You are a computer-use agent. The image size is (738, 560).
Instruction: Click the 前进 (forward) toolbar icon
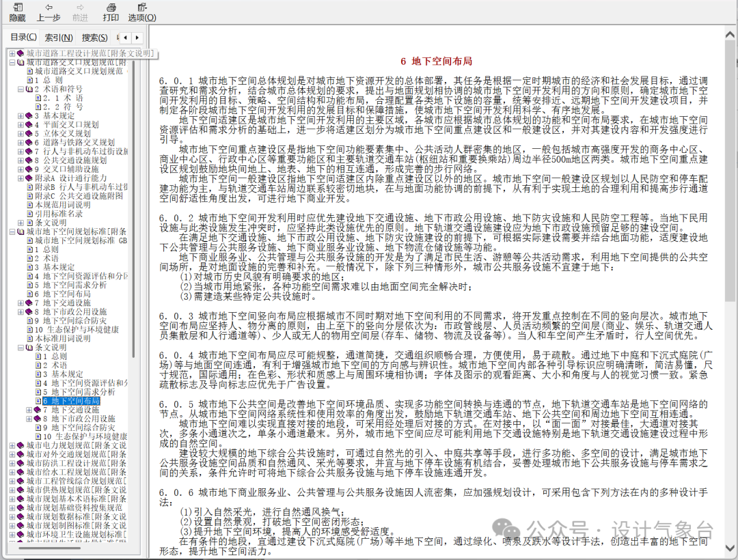point(81,8)
